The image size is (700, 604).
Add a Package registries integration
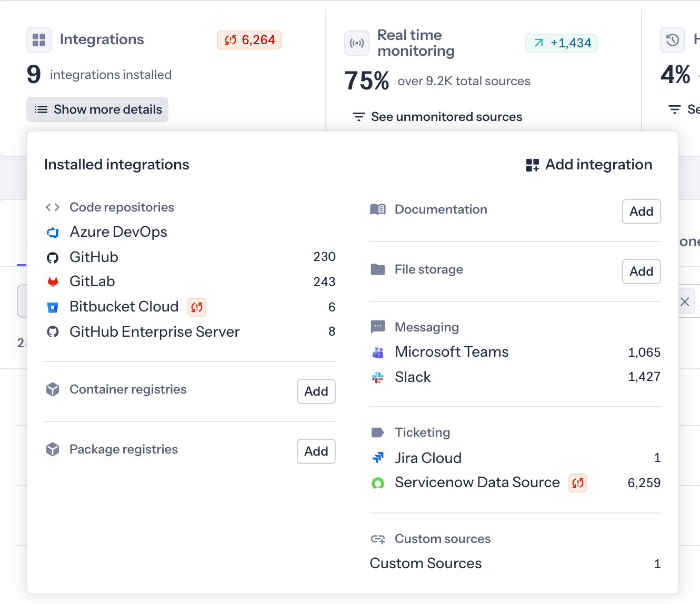(x=316, y=451)
